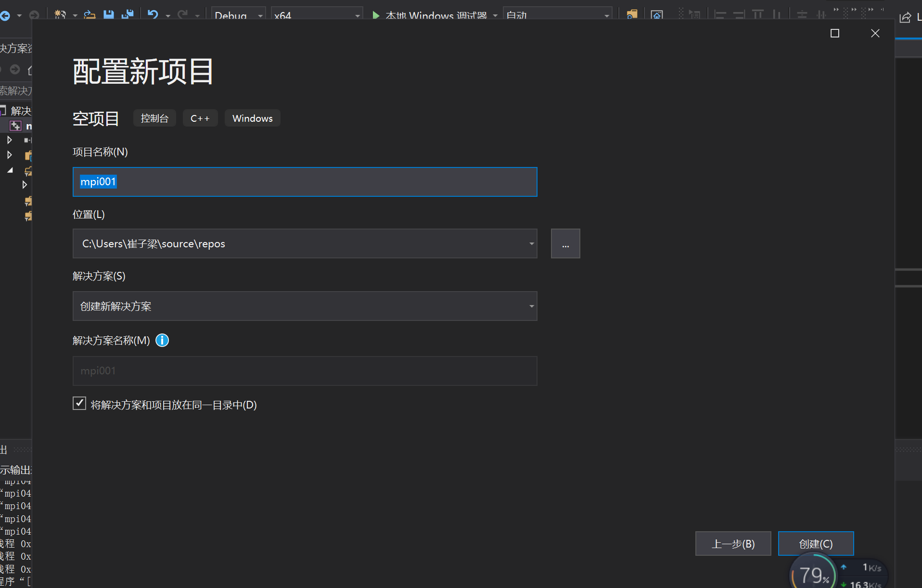Image resolution: width=922 pixels, height=588 pixels.
Task: Open the 创建新解决方案 solution dropdown
Action: pos(531,306)
